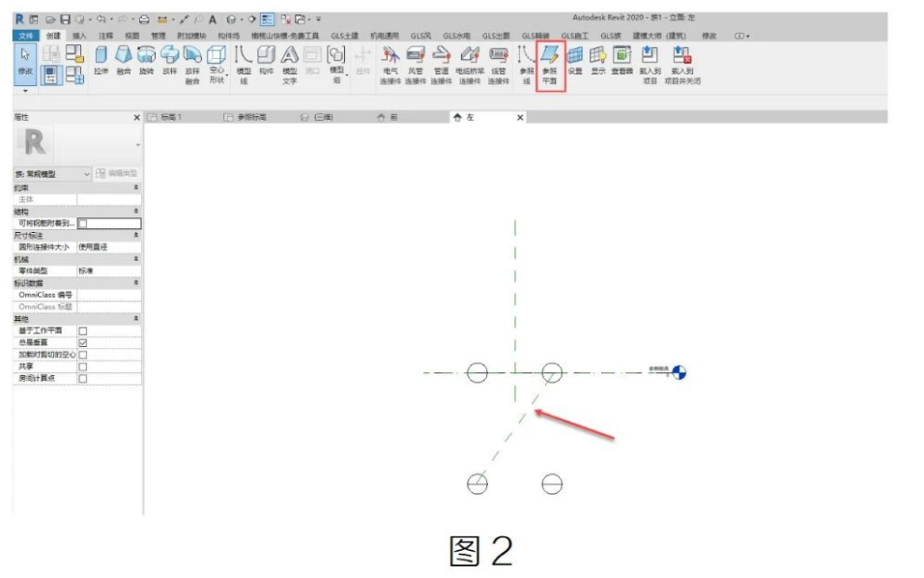Open the type selector dropdown arrow beside R thumbnail
924x578 pixels.
138,145
